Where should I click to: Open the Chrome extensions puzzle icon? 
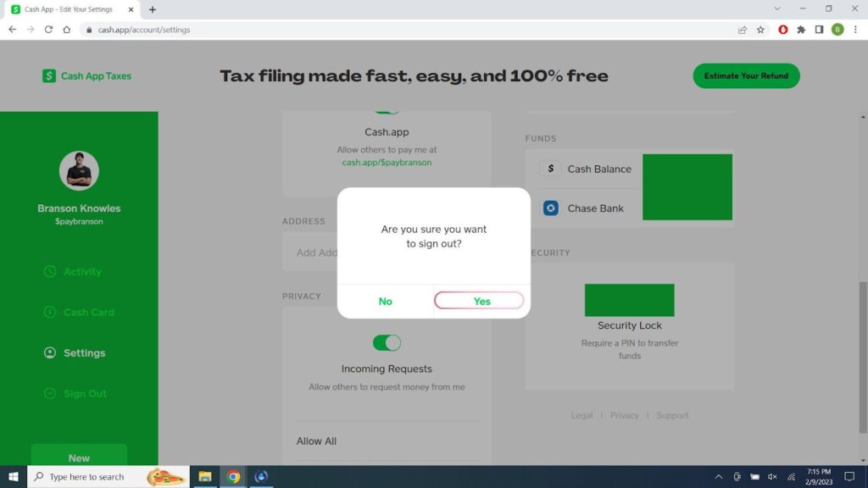[x=801, y=30]
